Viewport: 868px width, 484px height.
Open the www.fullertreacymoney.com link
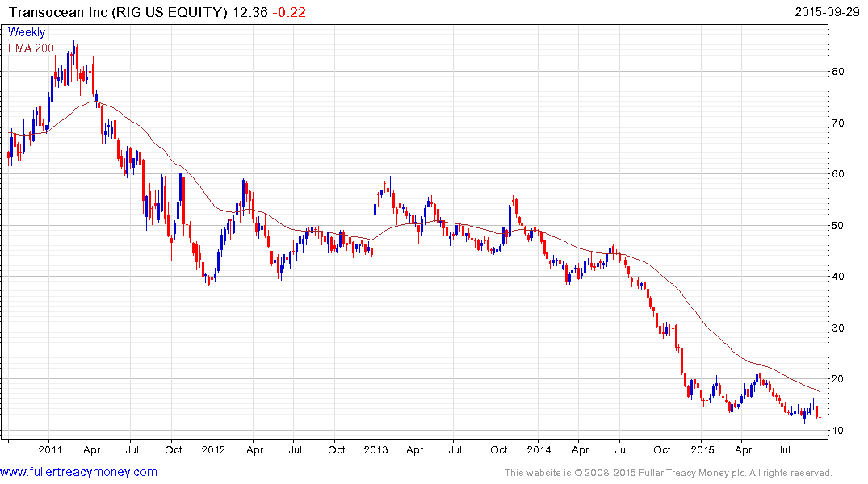pos(78,472)
